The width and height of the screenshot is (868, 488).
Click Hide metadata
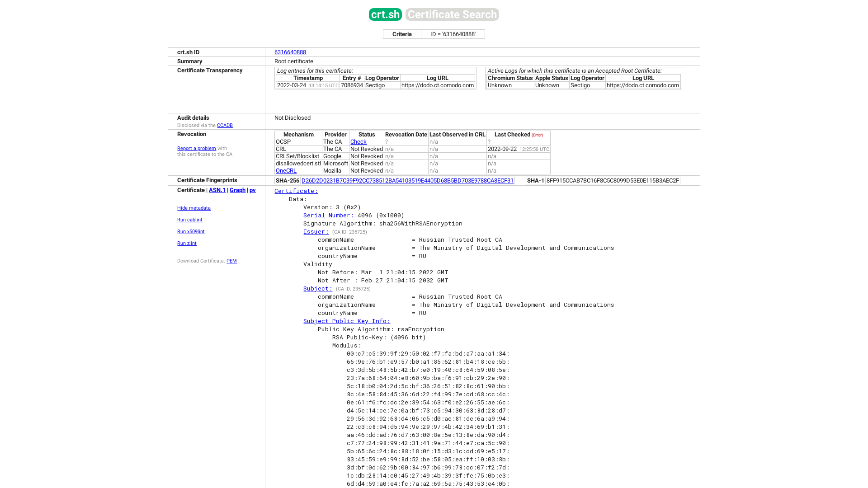pos(194,208)
